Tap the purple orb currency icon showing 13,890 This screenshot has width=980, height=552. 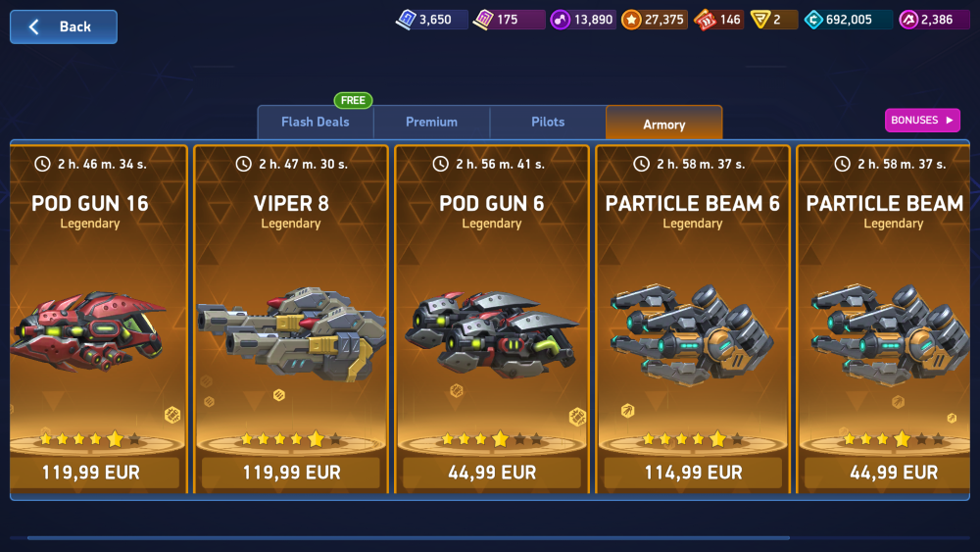(x=560, y=20)
